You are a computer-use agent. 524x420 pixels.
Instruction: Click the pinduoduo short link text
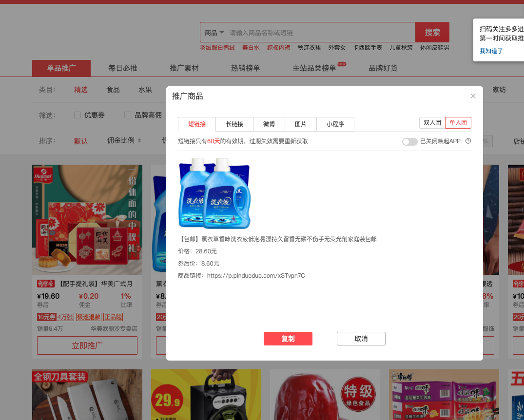[x=256, y=276]
